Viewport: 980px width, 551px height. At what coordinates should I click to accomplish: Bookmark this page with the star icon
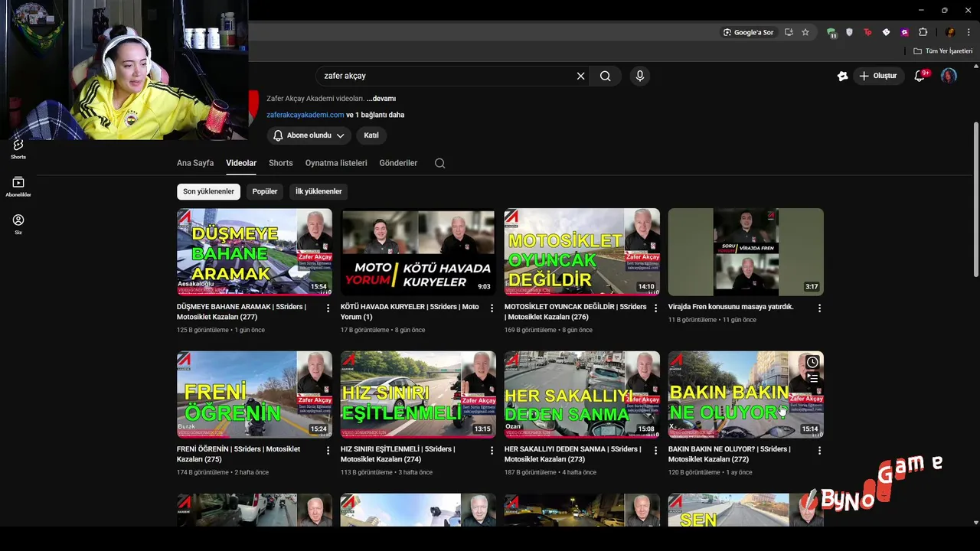(805, 32)
